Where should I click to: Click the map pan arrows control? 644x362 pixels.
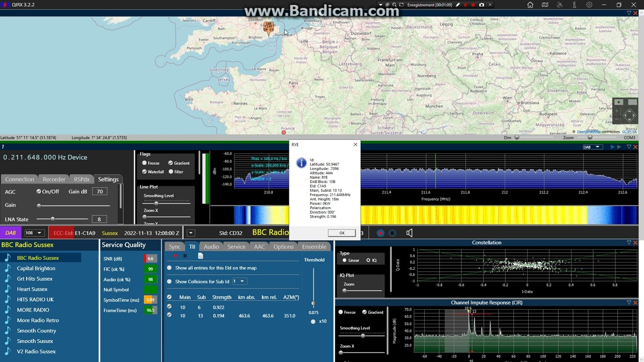coord(629,115)
